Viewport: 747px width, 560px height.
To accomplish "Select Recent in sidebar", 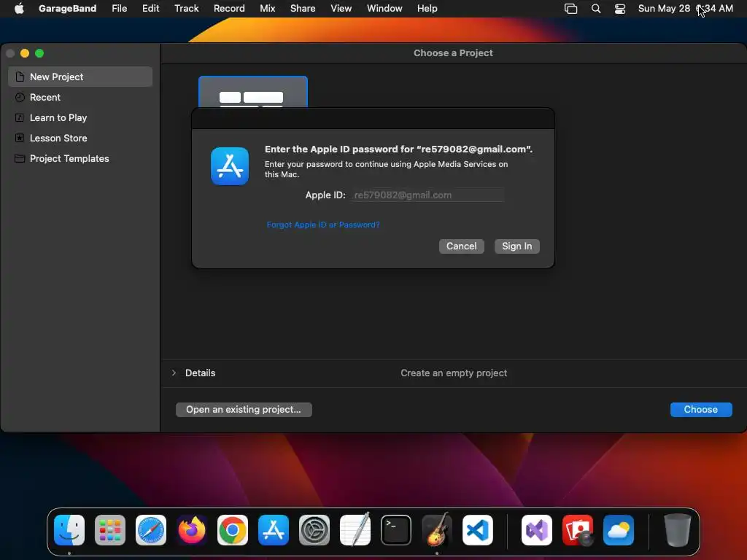I will pos(80,97).
